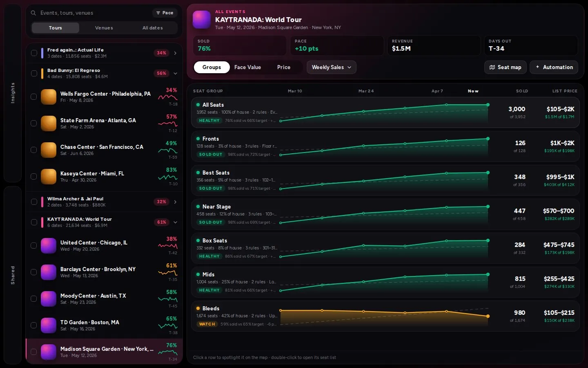This screenshot has width=588, height=368.
Task: Open the Pace sort filter
Action: pyautogui.click(x=165, y=13)
